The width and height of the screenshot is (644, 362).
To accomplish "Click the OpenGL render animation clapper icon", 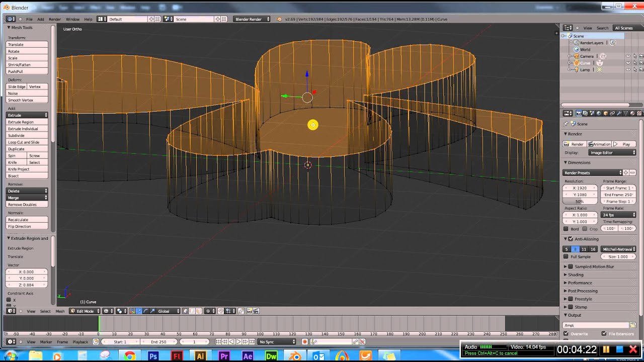I will [256, 311].
